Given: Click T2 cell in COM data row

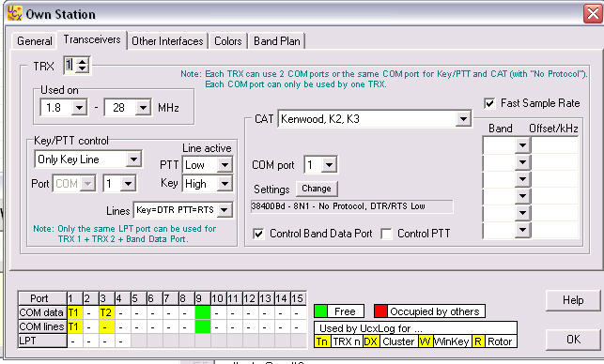Looking at the screenshot, I should click(107, 312).
